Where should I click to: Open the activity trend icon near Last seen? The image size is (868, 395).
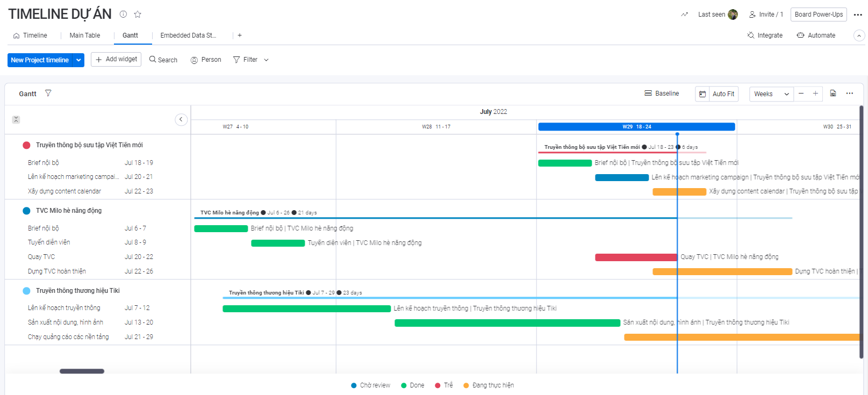point(684,15)
